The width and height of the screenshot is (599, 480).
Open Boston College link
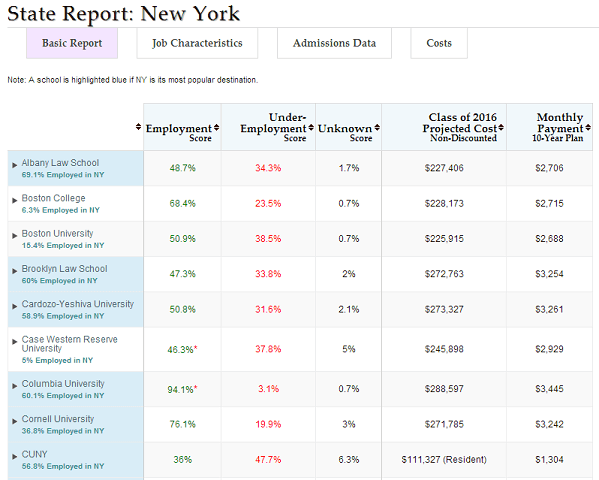[x=53, y=198]
